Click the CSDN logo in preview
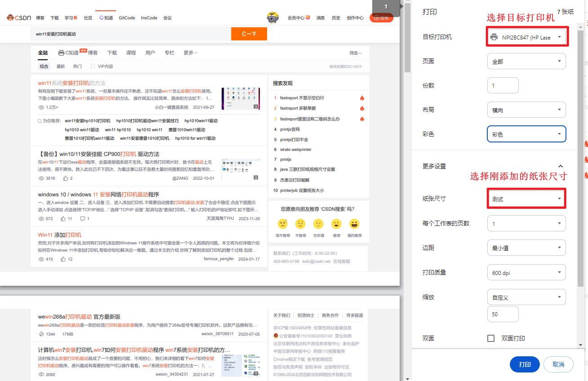The height and width of the screenshot is (381, 588). coord(19,18)
